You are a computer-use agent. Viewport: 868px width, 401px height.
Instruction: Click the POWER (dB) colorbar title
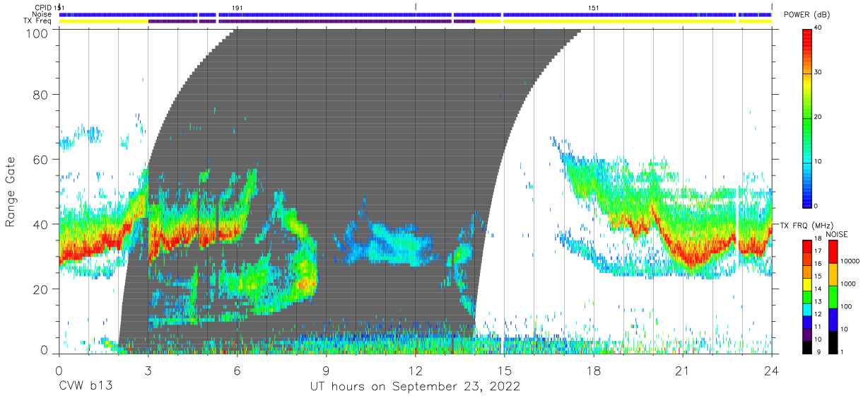tap(807, 15)
